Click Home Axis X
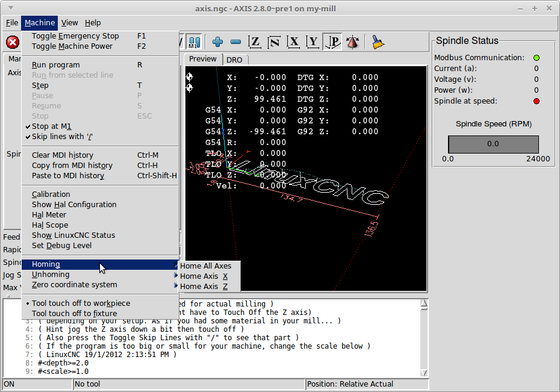The height and width of the screenshot is (392, 560). coord(210,276)
